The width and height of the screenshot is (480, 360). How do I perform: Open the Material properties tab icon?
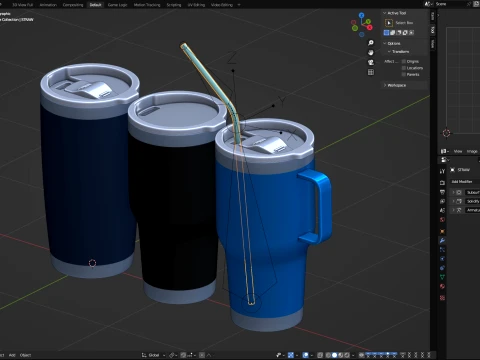click(x=442, y=286)
